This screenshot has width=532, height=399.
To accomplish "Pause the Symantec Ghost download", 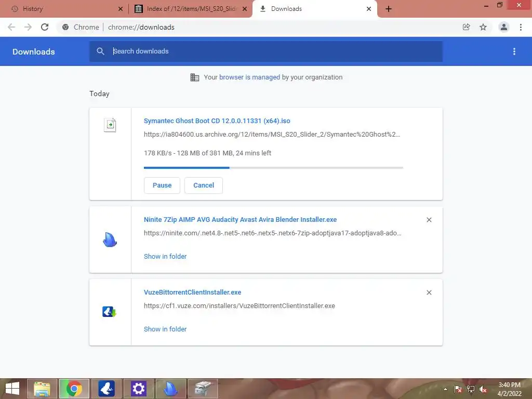I will point(162,185).
